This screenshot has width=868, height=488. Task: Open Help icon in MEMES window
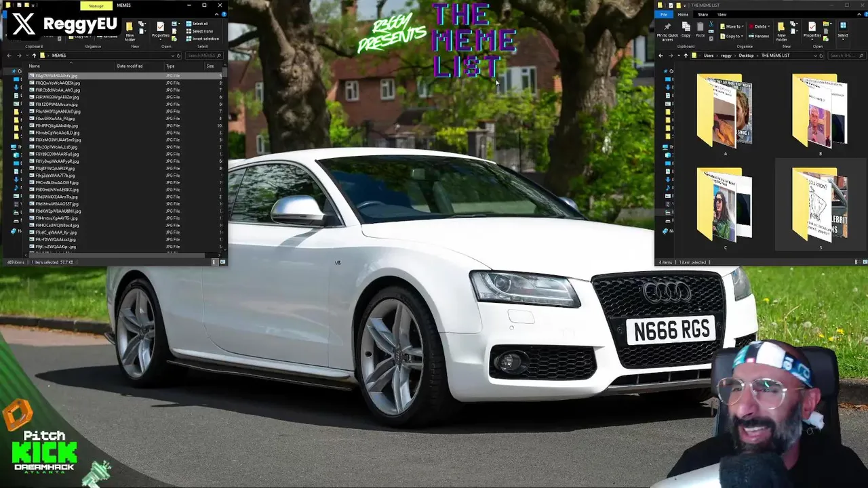(224, 14)
